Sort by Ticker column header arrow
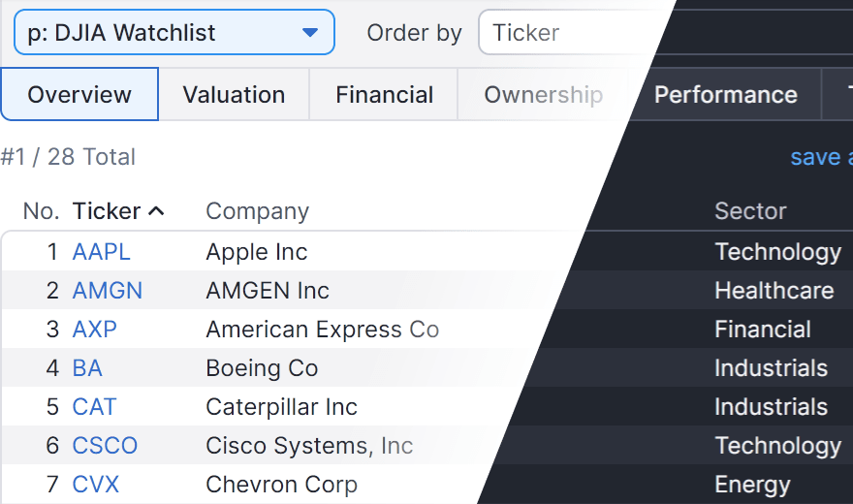Image resolution: width=853 pixels, height=504 pixels. click(156, 211)
